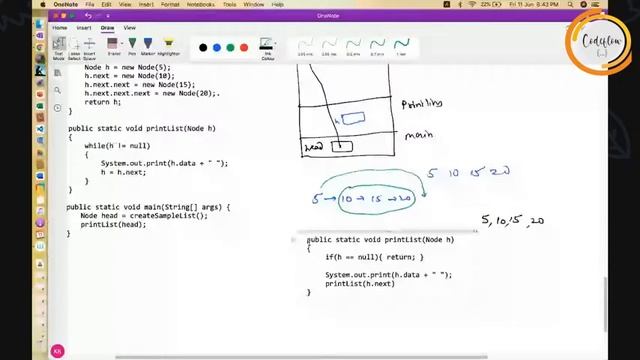Open the search magnifier in sidebar
640x360 pixels.
tap(58, 90)
